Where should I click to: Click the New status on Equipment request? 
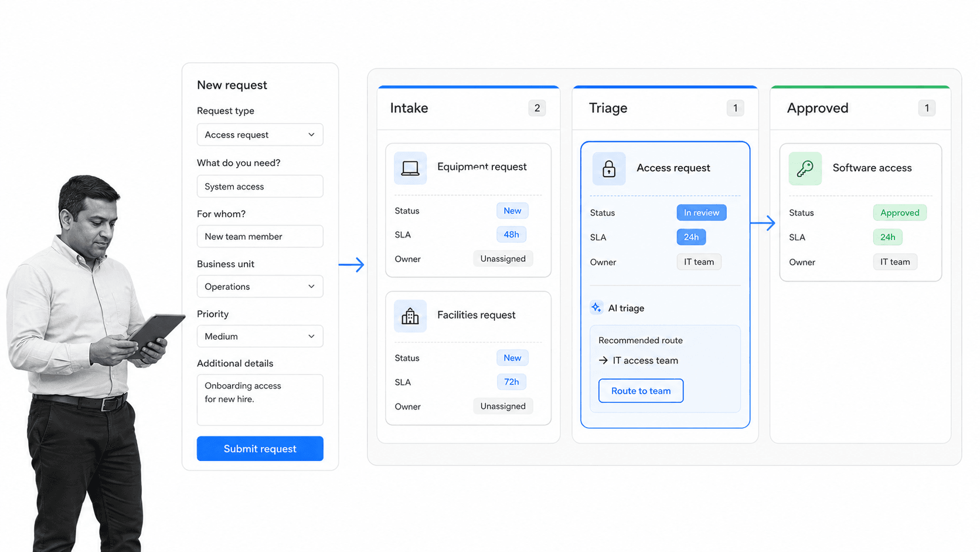click(512, 211)
